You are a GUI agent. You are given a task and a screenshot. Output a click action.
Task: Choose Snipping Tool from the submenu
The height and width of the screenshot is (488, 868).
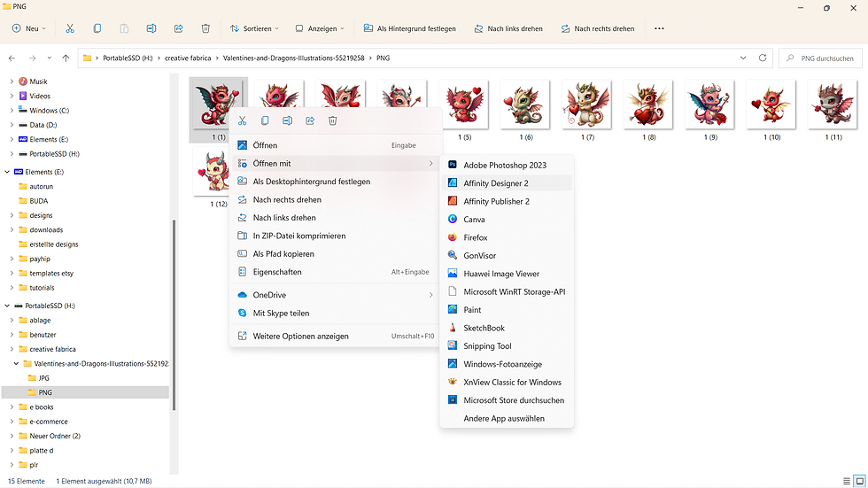tap(507, 345)
